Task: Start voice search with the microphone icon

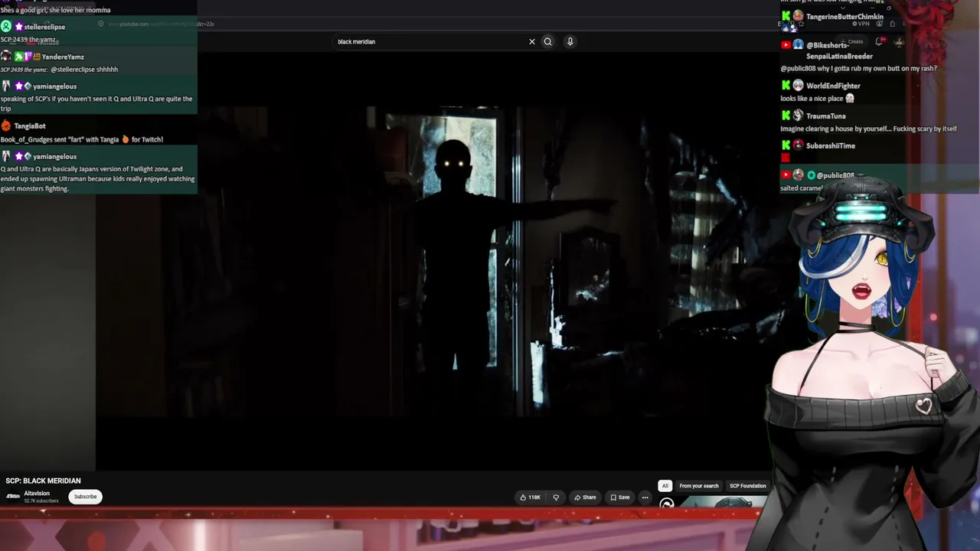Action: [x=570, y=42]
